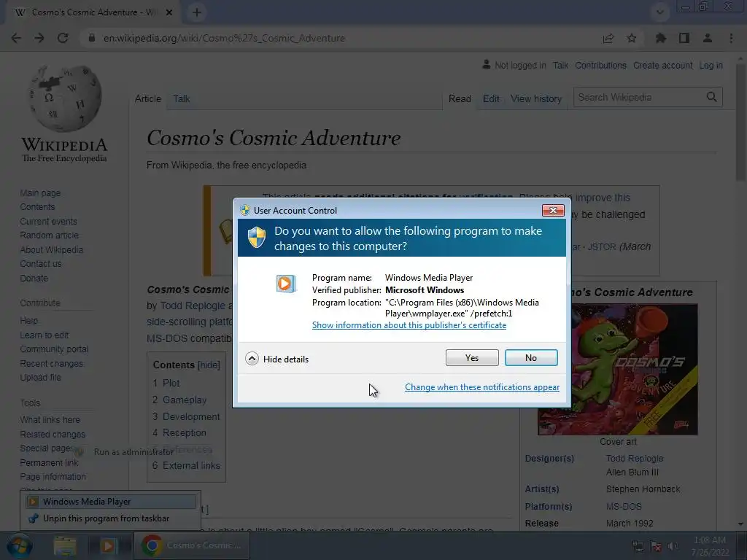Open File Explorer from the taskbar

pos(65,545)
